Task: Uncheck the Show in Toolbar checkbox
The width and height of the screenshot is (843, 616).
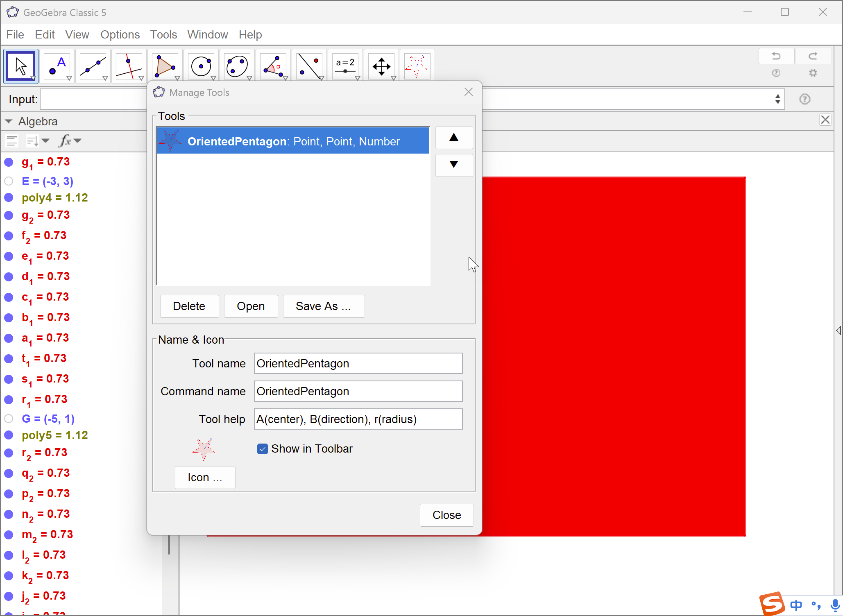Action: 263,449
